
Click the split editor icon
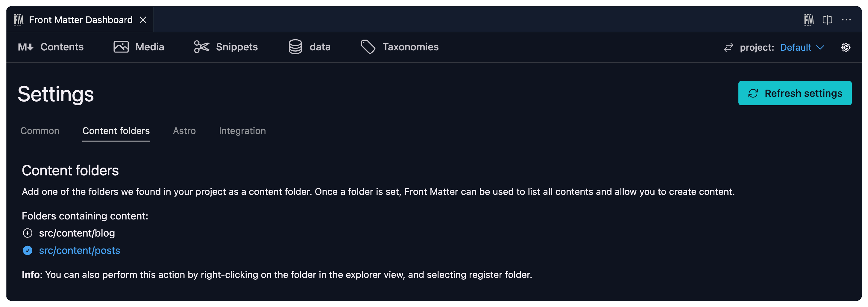click(x=827, y=19)
